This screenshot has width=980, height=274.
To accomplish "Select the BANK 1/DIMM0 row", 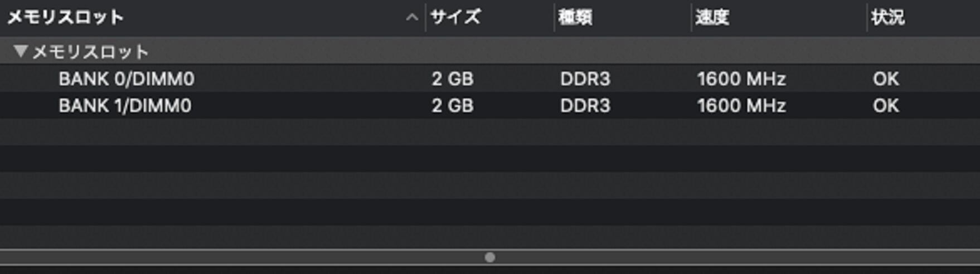I will [125, 105].
